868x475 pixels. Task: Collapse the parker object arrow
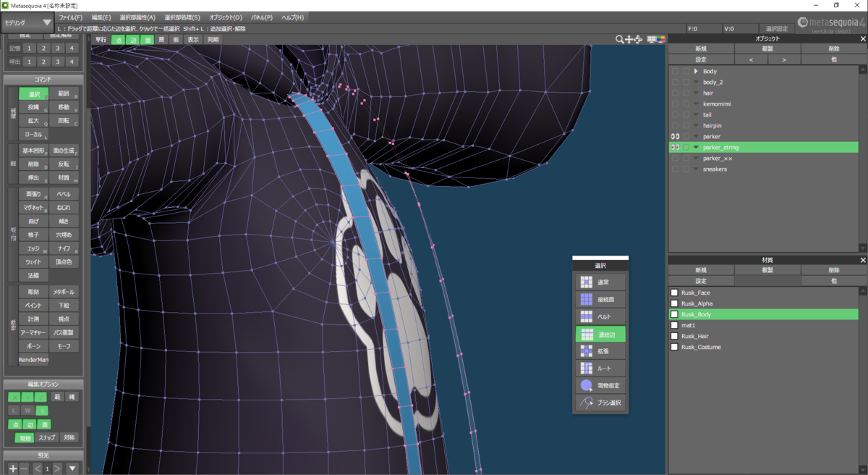click(696, 136)
